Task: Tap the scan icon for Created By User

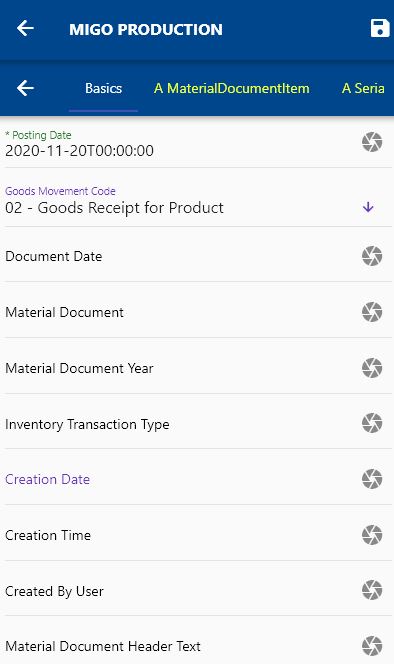Action: point(372,590)
